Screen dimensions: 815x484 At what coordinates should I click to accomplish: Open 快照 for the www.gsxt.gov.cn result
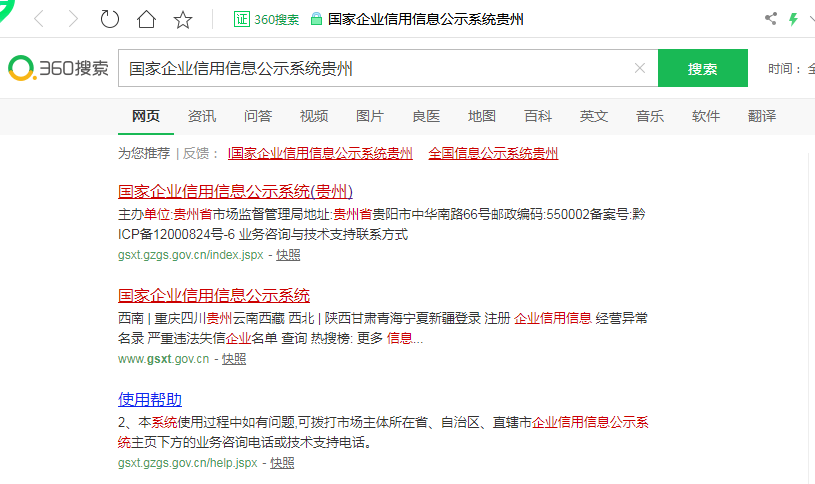[234, 359]
